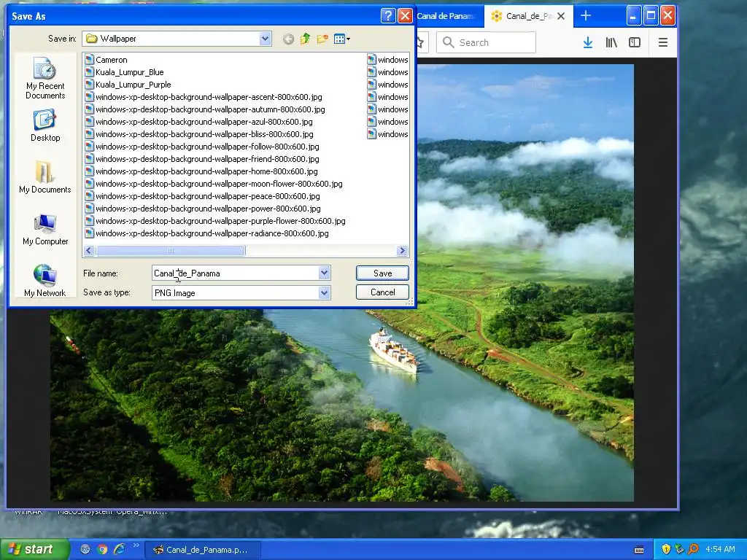
Task: Open Firefox hamburger menu
Action: [x=662, y=42]
